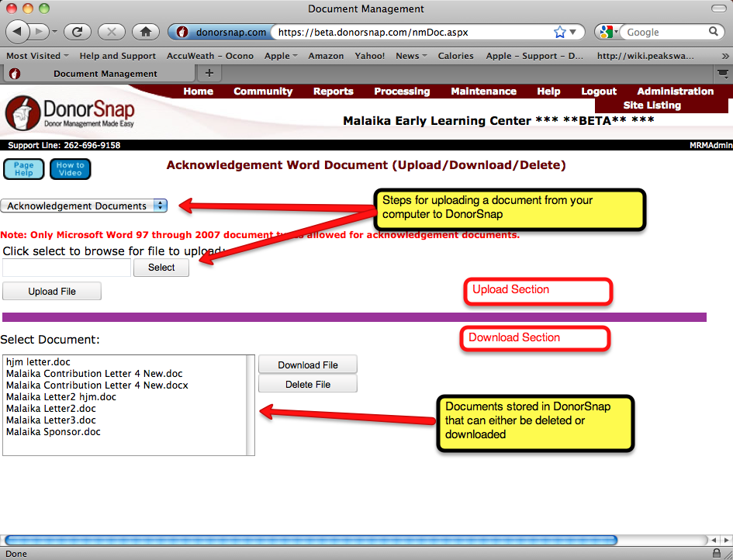Click the Upload File button
733x560 pixels.
[x=51, y=291]
